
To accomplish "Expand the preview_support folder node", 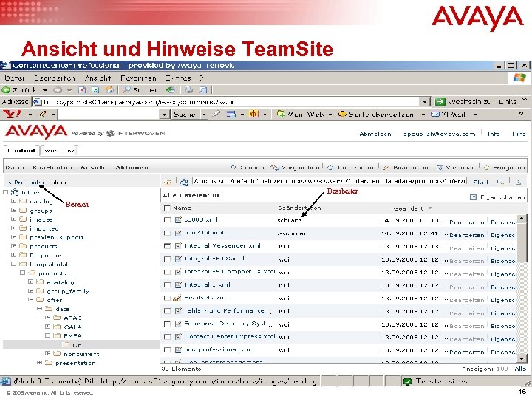I will [13, 237].
